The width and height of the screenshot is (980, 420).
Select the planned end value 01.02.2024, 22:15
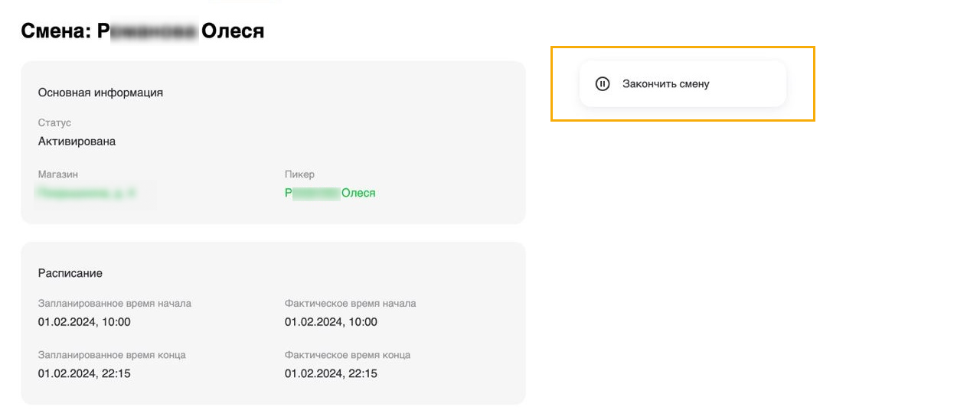[84, 374]
